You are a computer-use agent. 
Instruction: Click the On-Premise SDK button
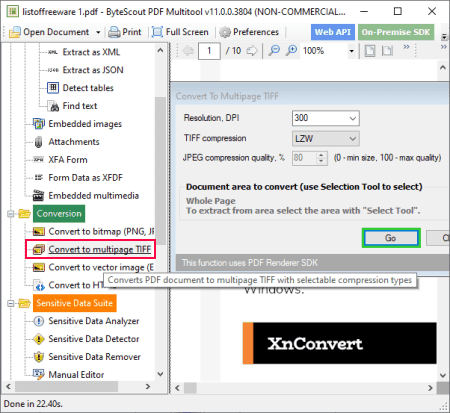pyautogui.click(x=396, y=32)
